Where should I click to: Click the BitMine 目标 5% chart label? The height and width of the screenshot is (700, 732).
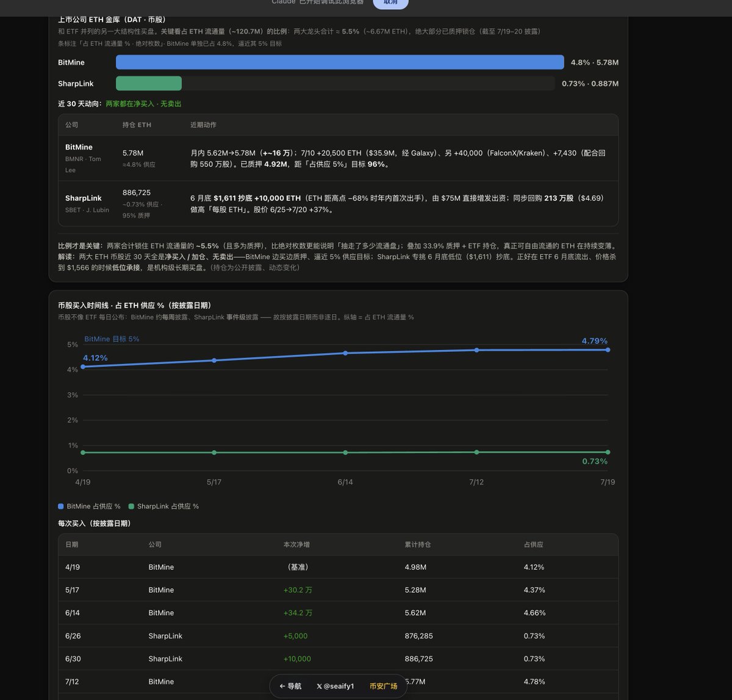112,339
